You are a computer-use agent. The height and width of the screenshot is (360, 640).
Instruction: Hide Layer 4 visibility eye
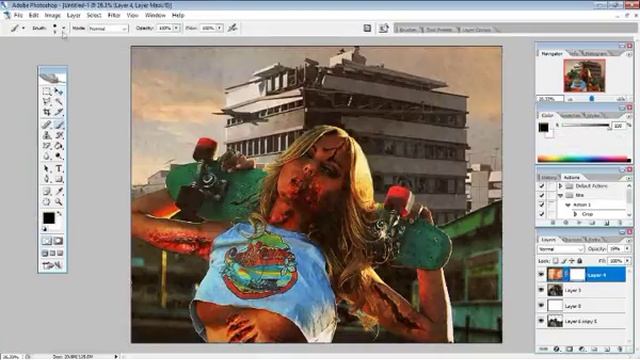541,275
